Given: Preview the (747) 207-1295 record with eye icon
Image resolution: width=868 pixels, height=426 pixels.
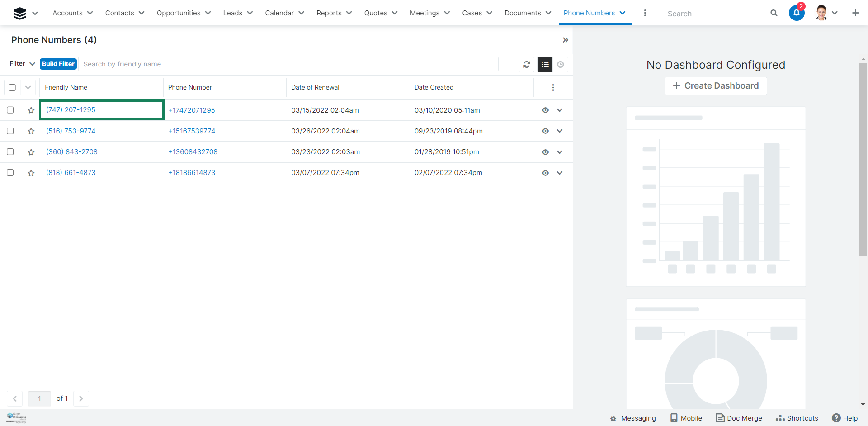Looking at the screenshot, I should pyautogui.click(x=545, y=110).
